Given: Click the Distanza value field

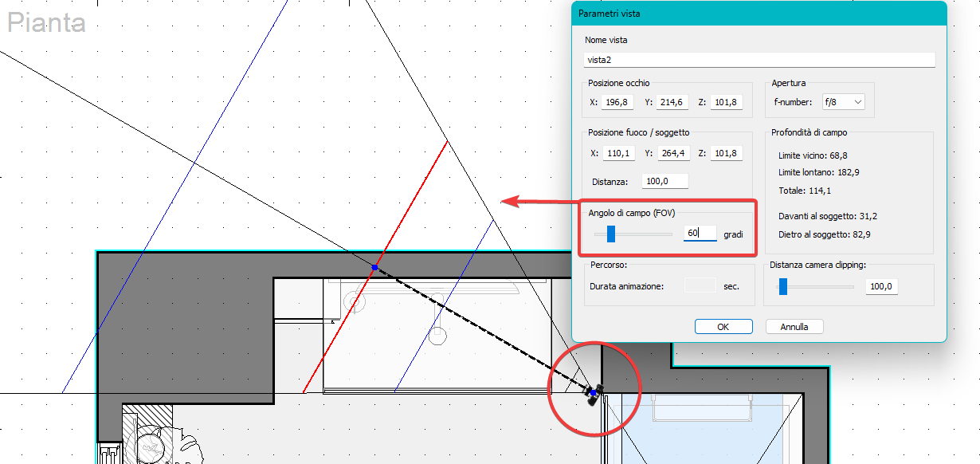Looking at the screenshot, I should (x=664, y=181).
